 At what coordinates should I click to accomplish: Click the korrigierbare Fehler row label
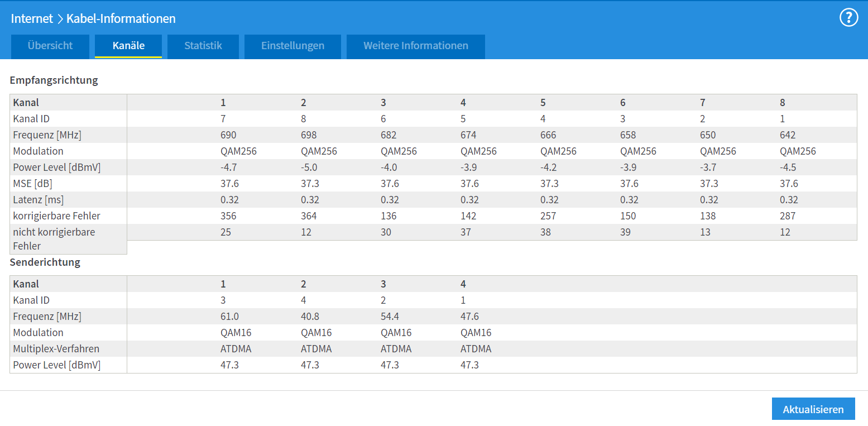tap(56, 216)
